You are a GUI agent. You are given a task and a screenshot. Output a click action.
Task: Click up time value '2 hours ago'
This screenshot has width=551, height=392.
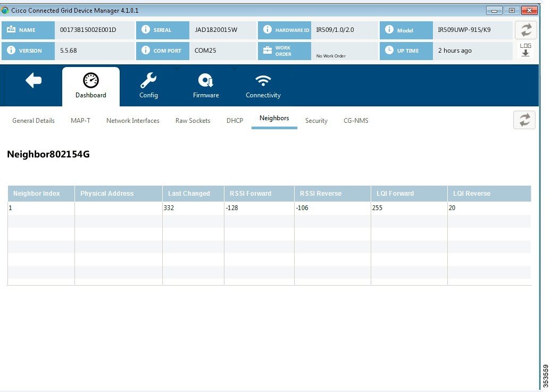pyautogui.click(x=455, y=51)
